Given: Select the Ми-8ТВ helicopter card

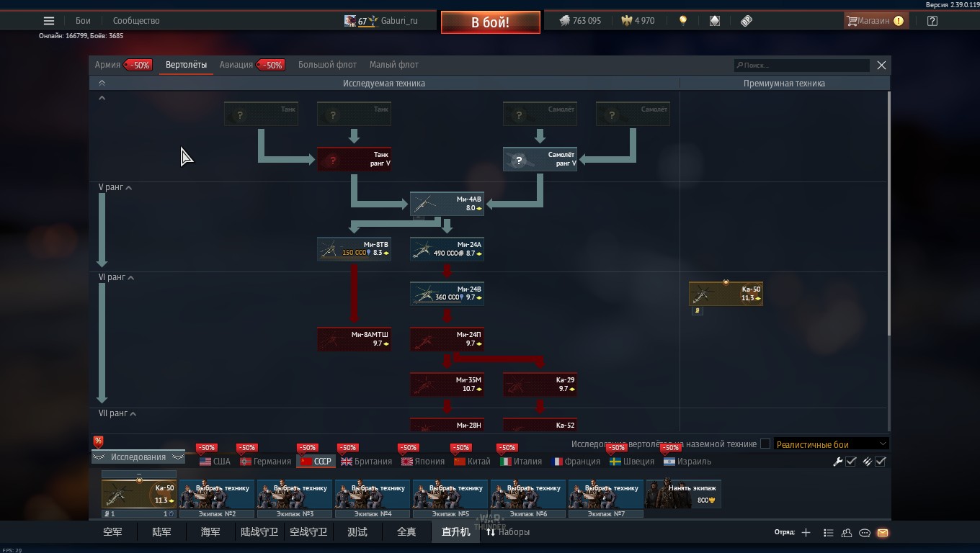Looking at the screenshot, I should [x=354, y=249].
